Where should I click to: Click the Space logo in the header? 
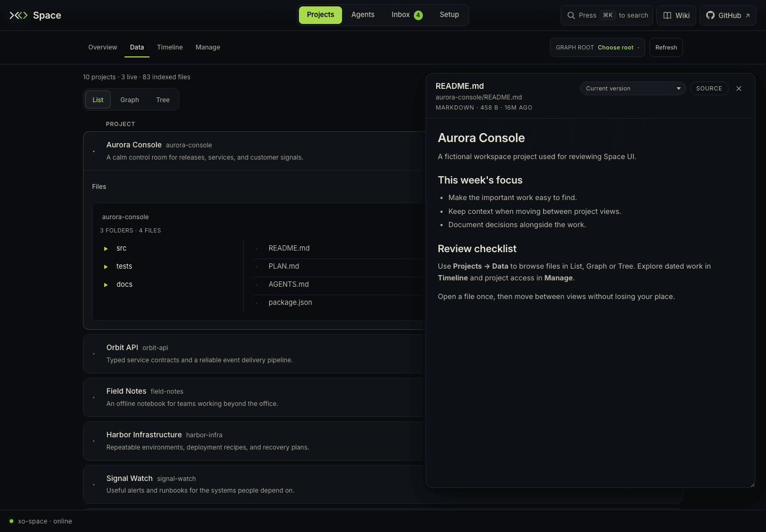tap(35, 15)
